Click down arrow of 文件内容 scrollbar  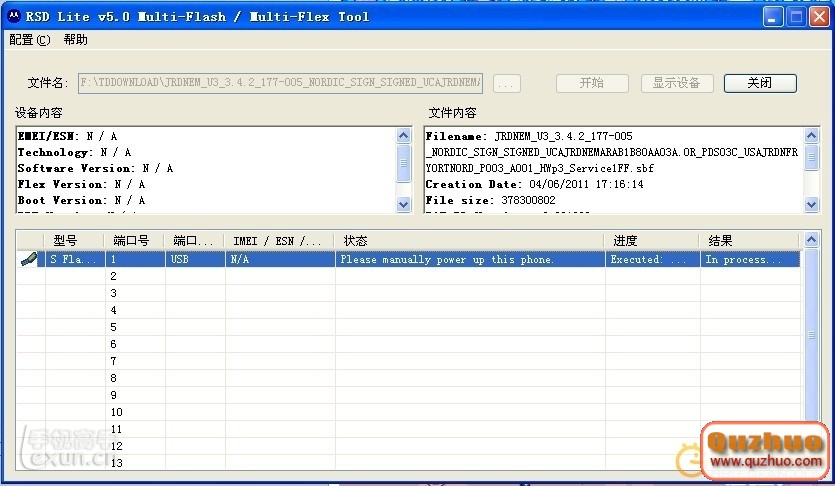811,204
